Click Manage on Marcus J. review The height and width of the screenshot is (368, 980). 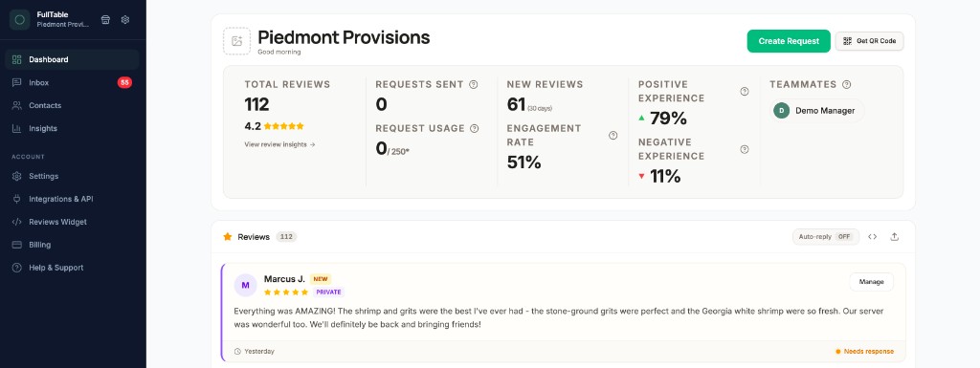(871, 282)
